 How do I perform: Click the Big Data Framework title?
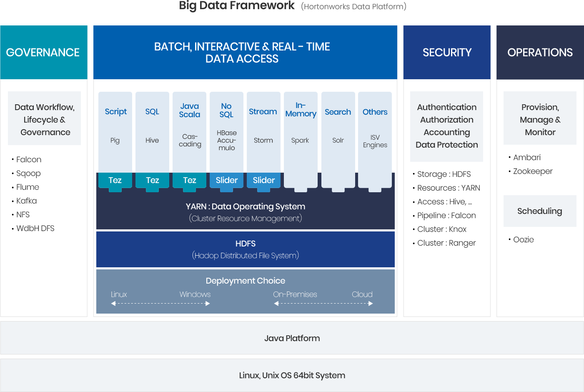[237, 6]
